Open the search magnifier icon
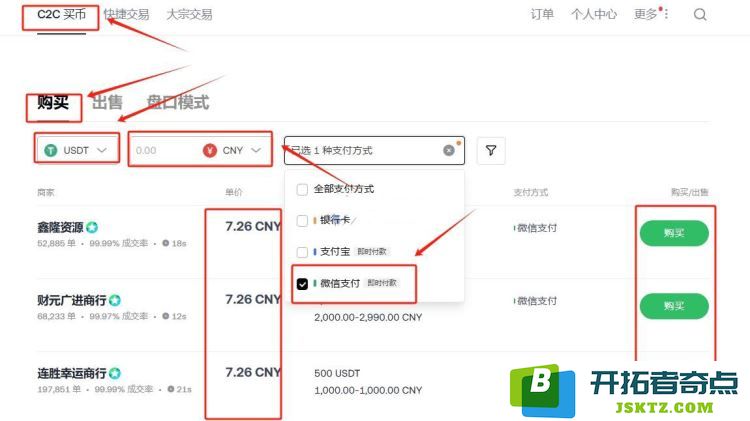 (x=700, y=14)
